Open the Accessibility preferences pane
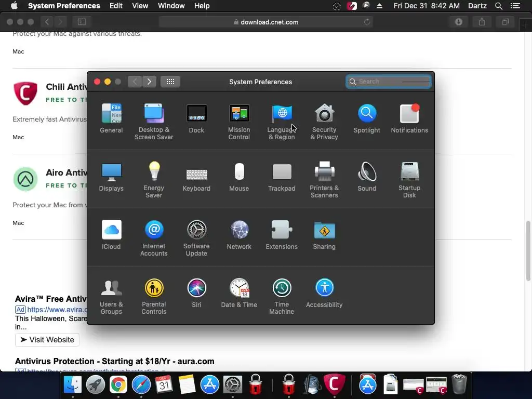The height and width of the screenshot is (399, 532). 324,293
